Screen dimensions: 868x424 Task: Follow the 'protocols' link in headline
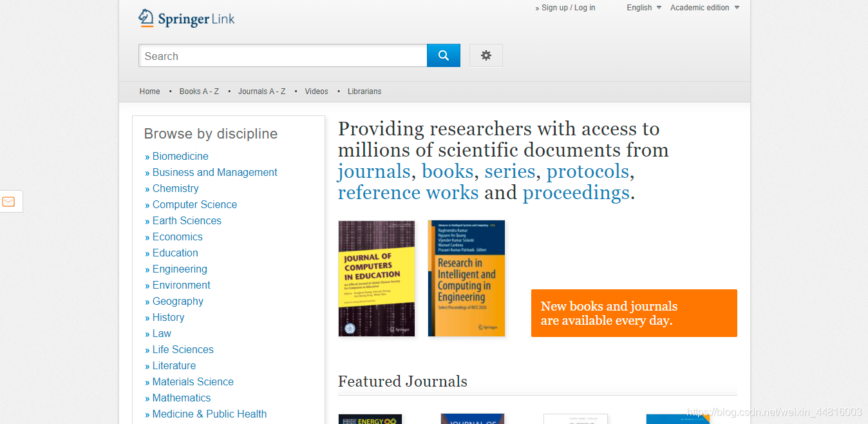click(x=588, y=171)
